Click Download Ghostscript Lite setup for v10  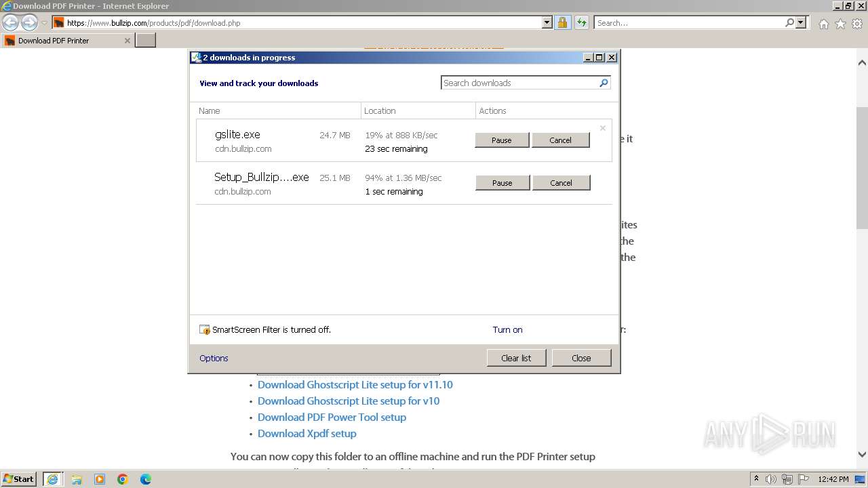pyautogui.click(x=349, y=401)
